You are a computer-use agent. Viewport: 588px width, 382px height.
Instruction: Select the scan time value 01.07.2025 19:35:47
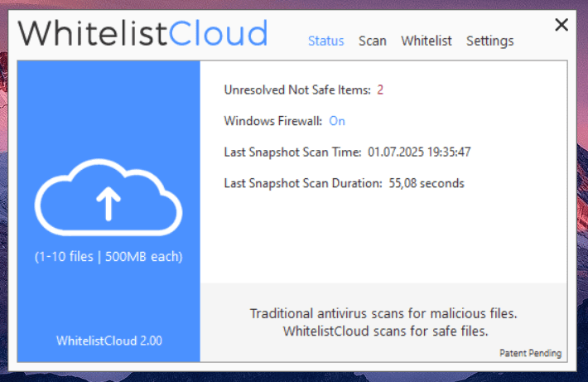(x=420, y=152)
